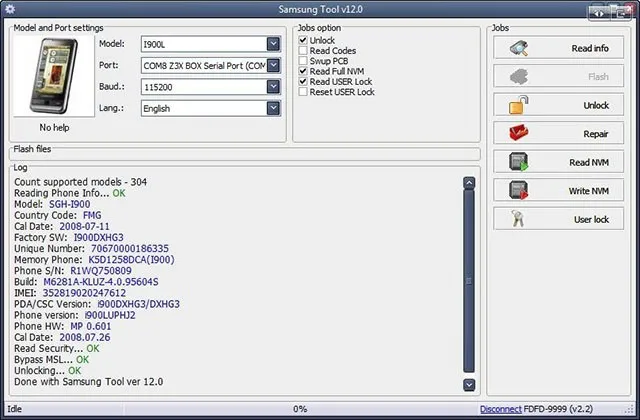Click the User lock keys icon
Viewport: 640px width, 420px height.
(x=518, y=219)
